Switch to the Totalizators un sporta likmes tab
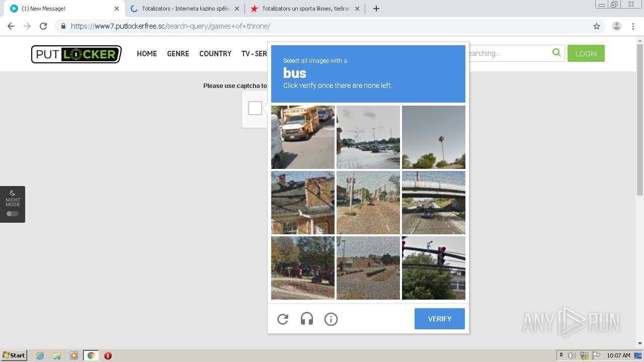The height and width of the screenshot is (362, 644). (305, 9)
